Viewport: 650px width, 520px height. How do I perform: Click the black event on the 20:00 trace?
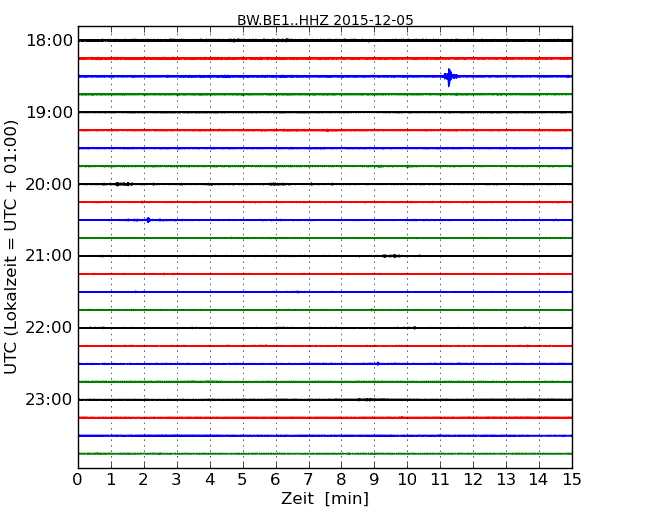[124, 184]
